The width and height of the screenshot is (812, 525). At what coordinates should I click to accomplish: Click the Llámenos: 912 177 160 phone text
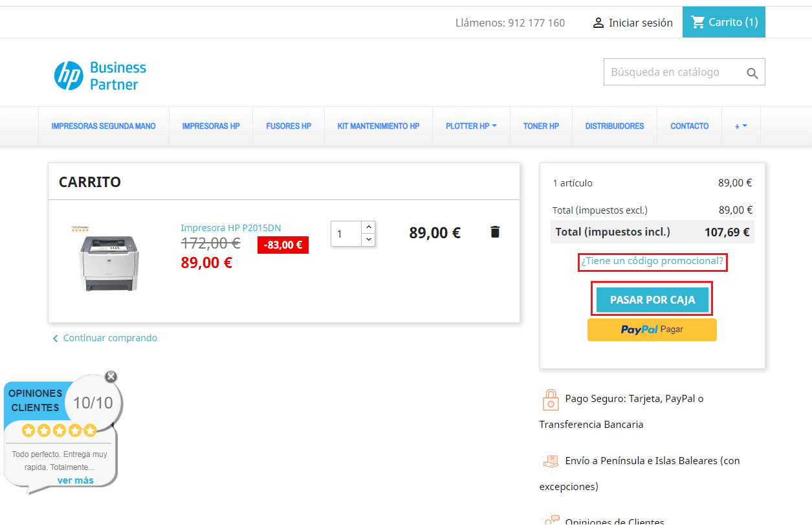point(510,23)
